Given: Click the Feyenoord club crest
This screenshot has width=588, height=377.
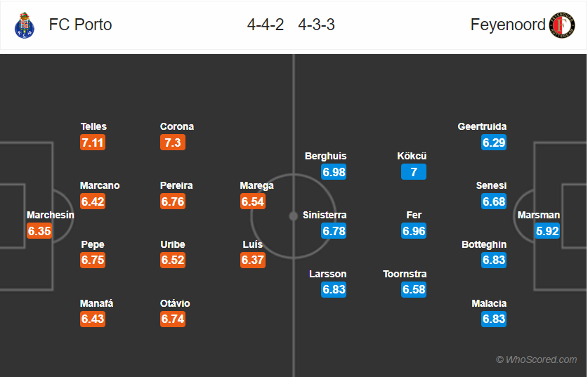Looking at the screenshot, I should click(x=562, y=25).
